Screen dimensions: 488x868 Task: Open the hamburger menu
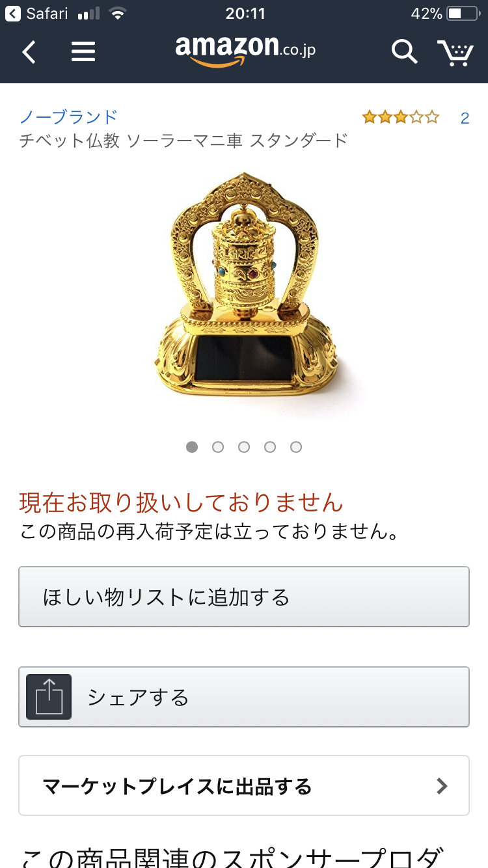point(83,51)
